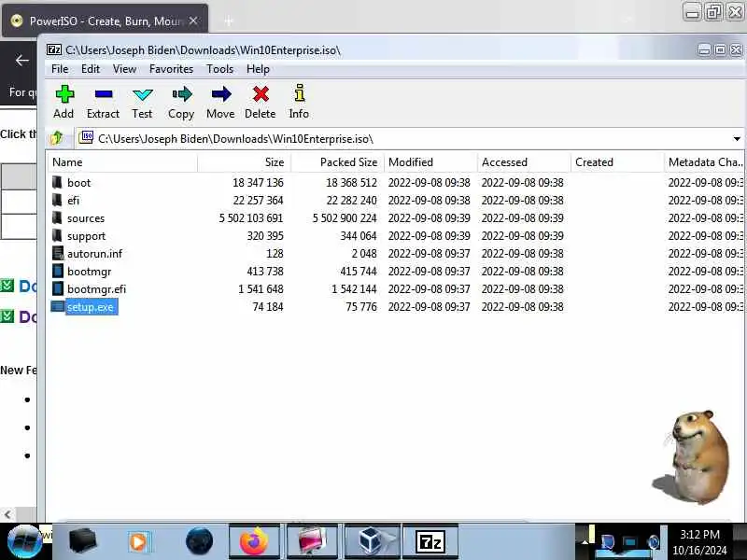Click the Copy toolbar icon
The height and width of the screenshot is (560, 747).
click(182, 94)
